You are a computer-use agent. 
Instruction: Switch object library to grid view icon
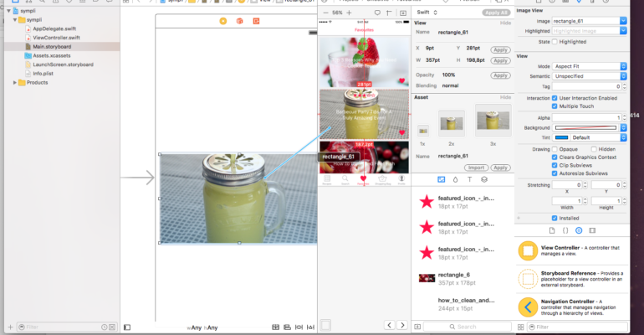(x=520, y=327)
